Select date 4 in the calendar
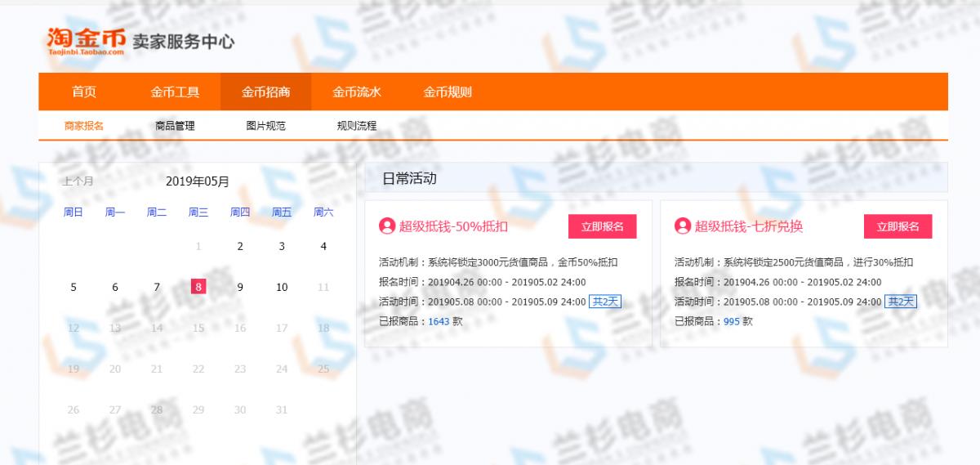 coord(323,246)
